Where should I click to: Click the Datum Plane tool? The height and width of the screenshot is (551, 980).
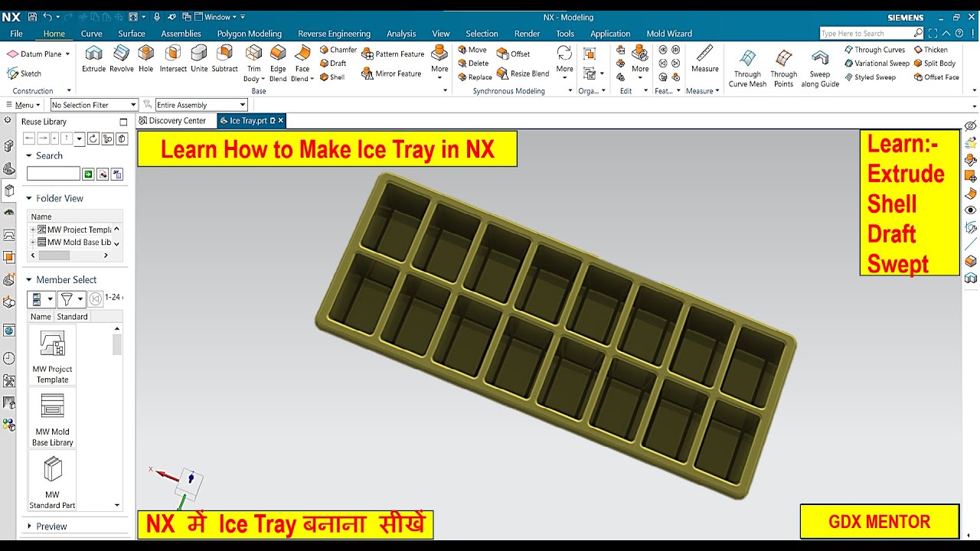(35, 54)
